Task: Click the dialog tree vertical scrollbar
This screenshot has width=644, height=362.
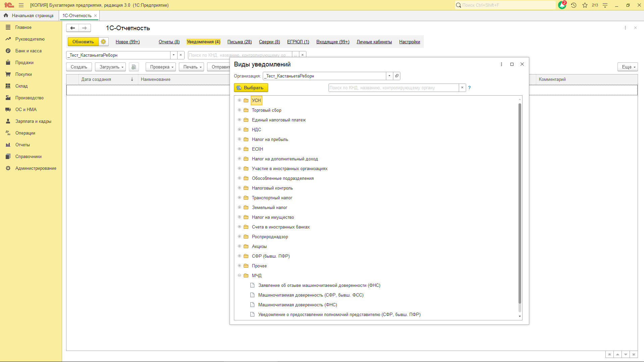Action: [x=520, y=203]
